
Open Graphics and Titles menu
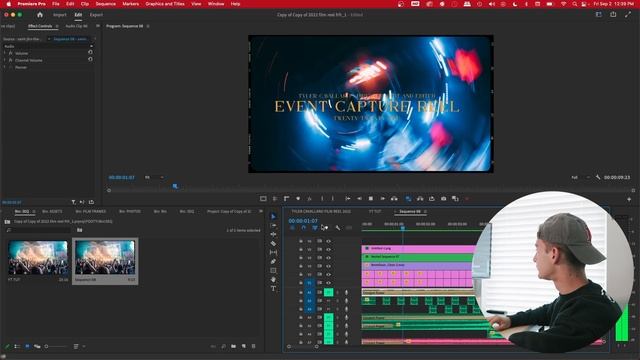[x=165, y=4]
